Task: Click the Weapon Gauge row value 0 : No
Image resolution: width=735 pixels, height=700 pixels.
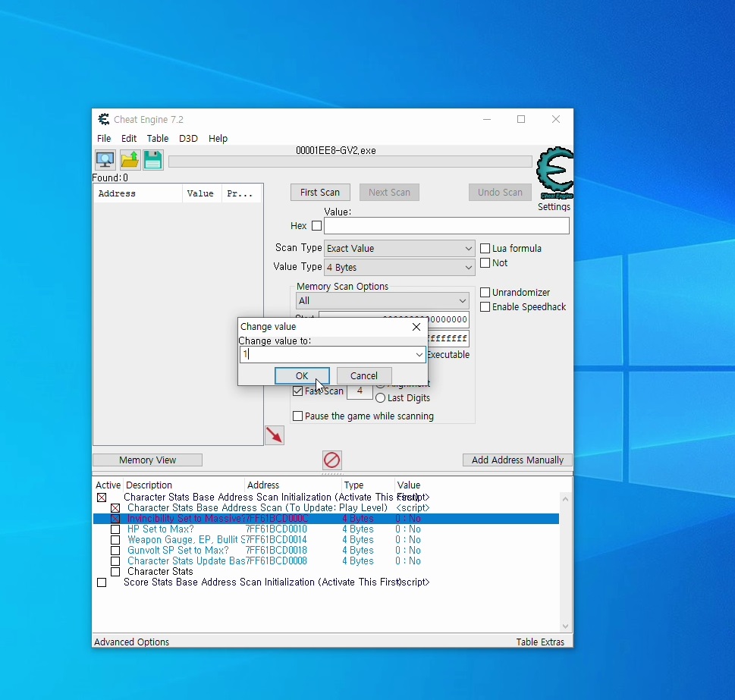Action: (x=408, y=540)
